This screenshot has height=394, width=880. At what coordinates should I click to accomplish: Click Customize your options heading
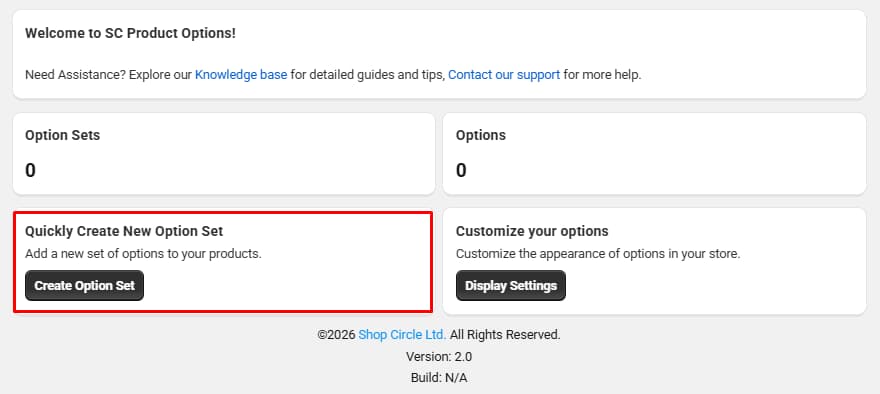click(x=532, y=231)
